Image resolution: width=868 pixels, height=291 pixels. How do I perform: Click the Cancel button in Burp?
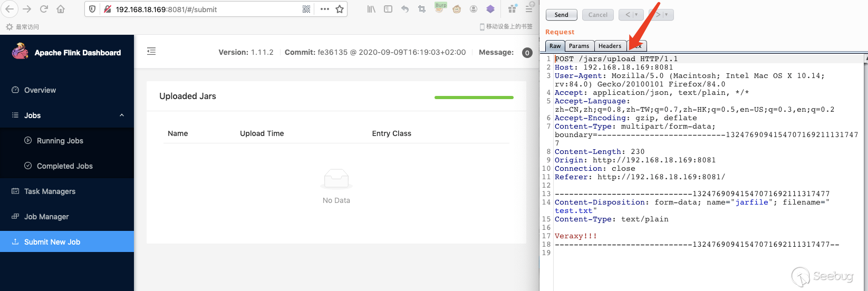coord(598,15)
